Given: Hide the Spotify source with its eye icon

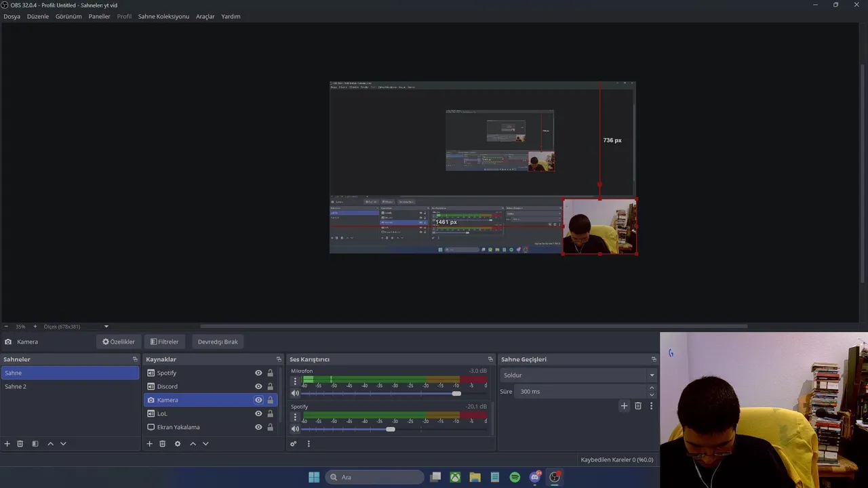Looking at the screenshot, I should coord(258,373).
